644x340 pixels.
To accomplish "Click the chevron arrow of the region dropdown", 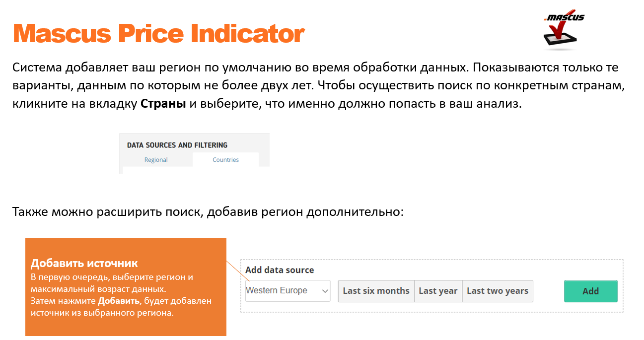I will pos(325,291).
